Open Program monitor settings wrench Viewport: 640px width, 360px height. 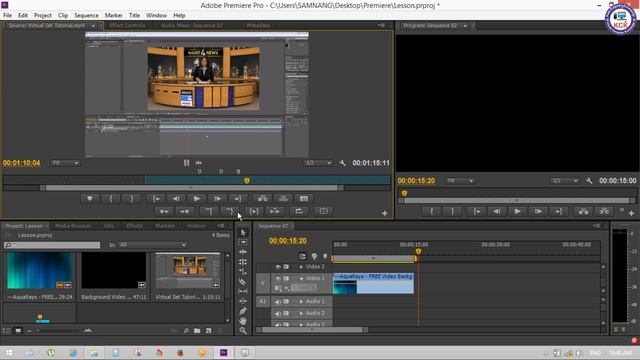pyautogui.click(x=589, y=180)
